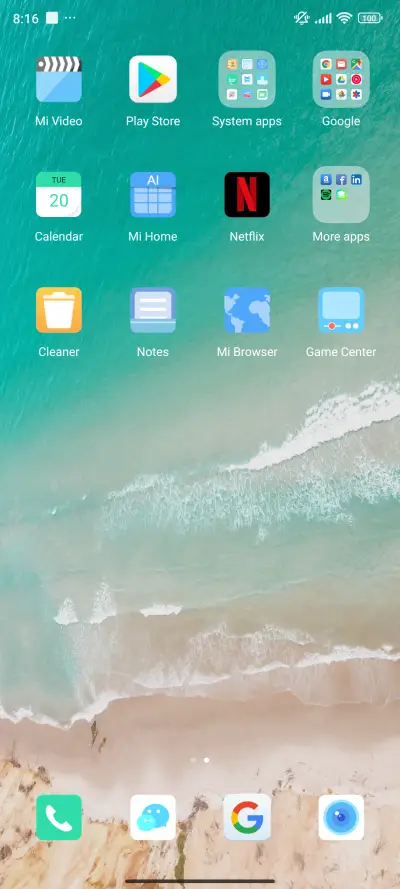400x889 pixels.
Task: Tap the white square notification icon
Action: point(52,18)
